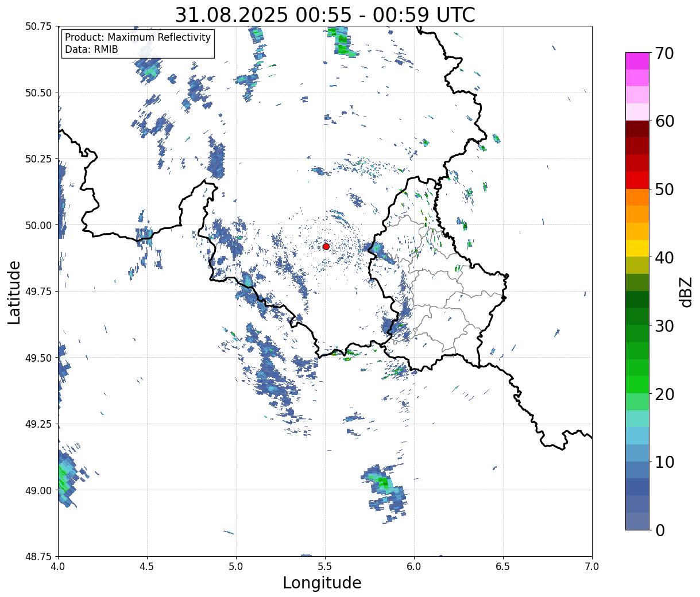Click the 49.25 latitude tick label
The height and width of the screenshot is (597, 700).
(x=38, y=424)
